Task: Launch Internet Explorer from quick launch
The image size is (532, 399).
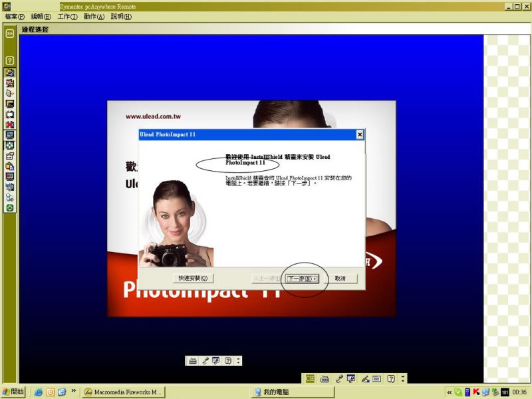Action: pos(39,392)
